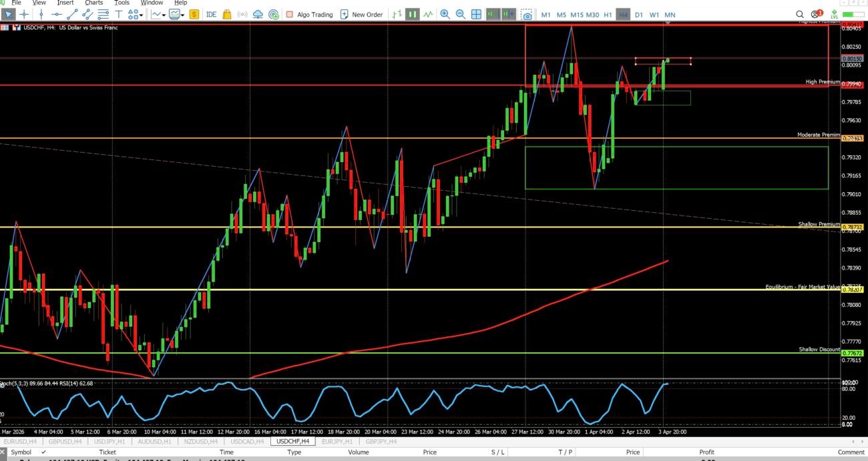
Task: Select the crosshair cursor tool
Action: point(24,14)
